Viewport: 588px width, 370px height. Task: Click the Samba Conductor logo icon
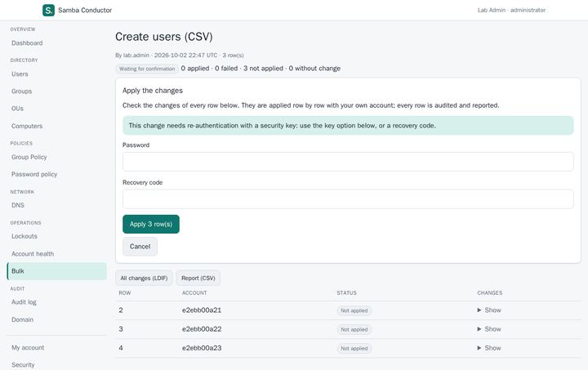48,10
